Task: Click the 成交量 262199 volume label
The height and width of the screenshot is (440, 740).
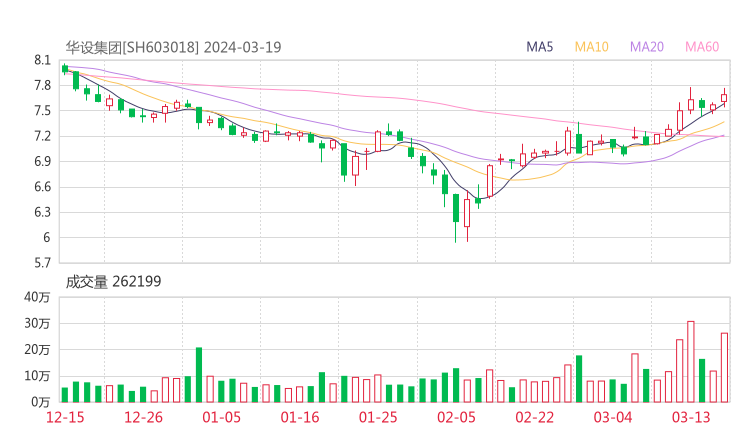Action: 113,282
